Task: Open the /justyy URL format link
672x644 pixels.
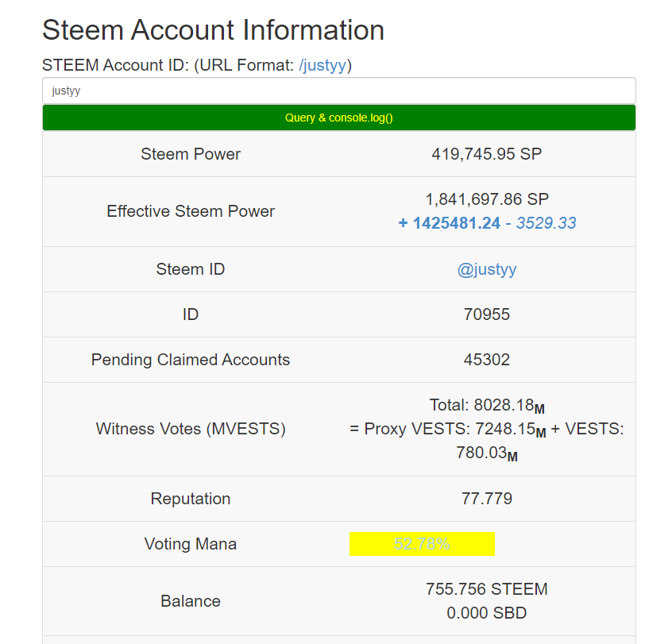Action: 322,65
